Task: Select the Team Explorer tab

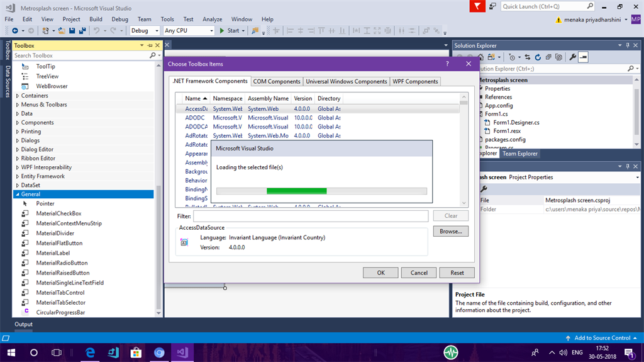Action: coord(520,154)
